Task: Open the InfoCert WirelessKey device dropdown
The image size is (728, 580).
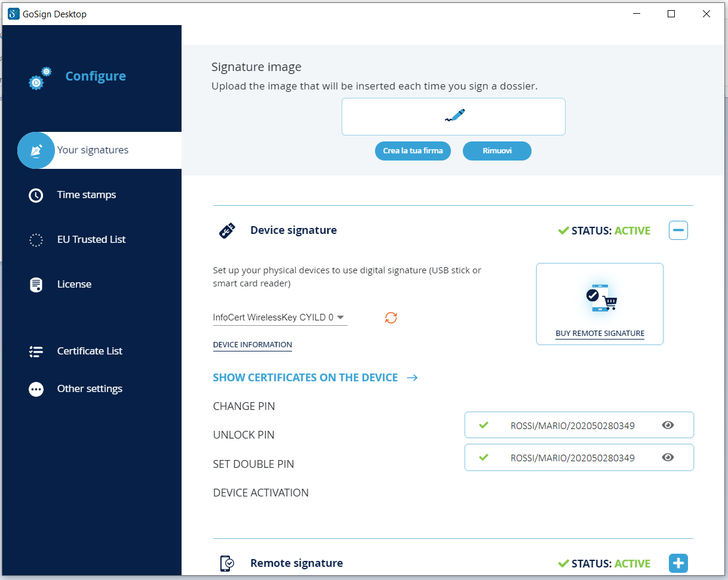Action: (x=279, y=317)
